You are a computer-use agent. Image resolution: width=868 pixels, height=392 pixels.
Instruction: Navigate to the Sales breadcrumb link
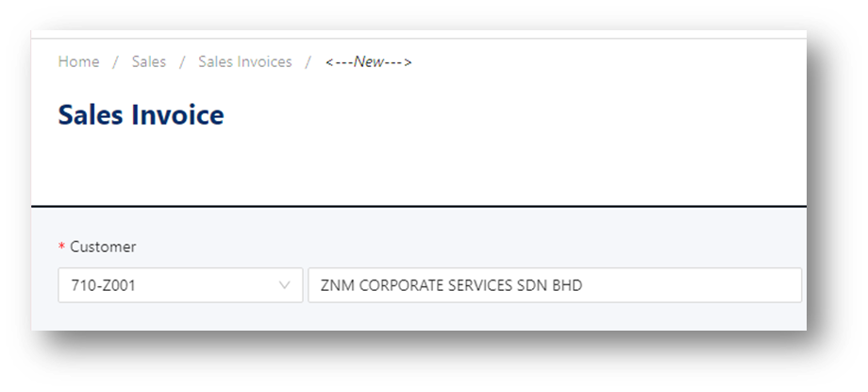149,61
